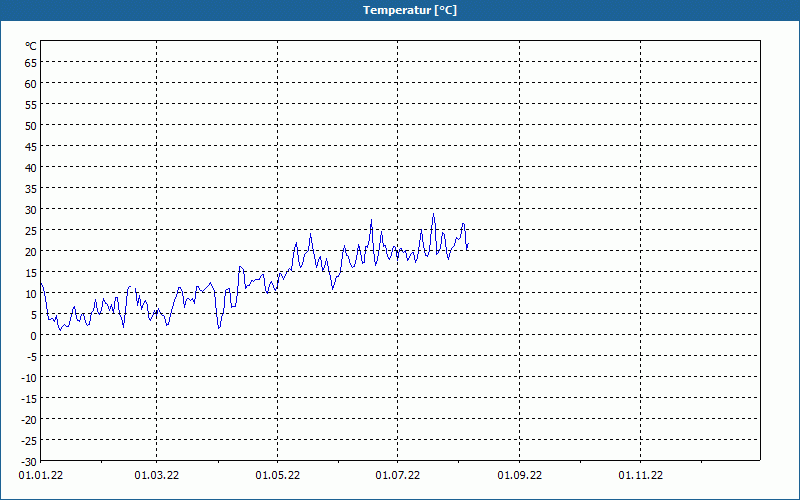
Task: Click the -30 value on the y-axis
Action: (28, 461)
